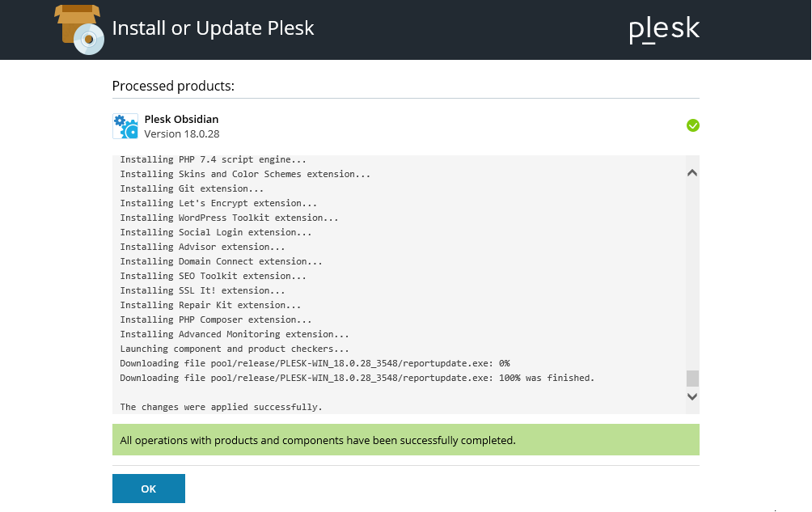
Task: Click the Installing WordPress Toolkit extension line
Action: pos(229,218)
